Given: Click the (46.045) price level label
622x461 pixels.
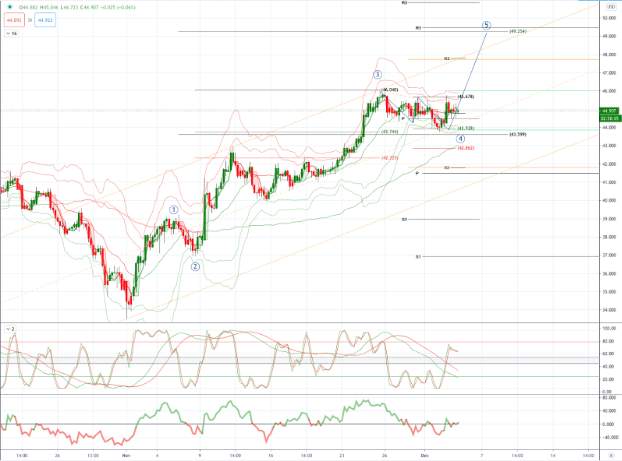Looking at the screenshot, I should (x=390, y=90).
